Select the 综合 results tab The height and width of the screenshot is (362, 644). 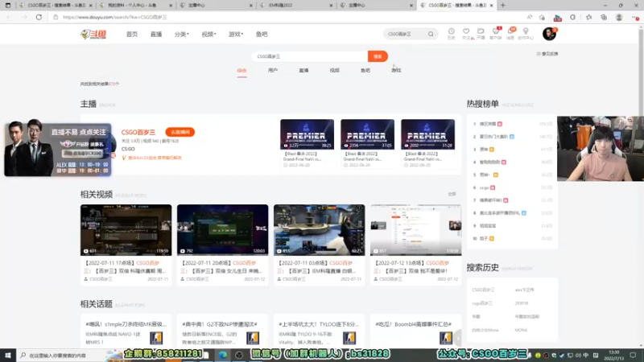click(242, 71)
